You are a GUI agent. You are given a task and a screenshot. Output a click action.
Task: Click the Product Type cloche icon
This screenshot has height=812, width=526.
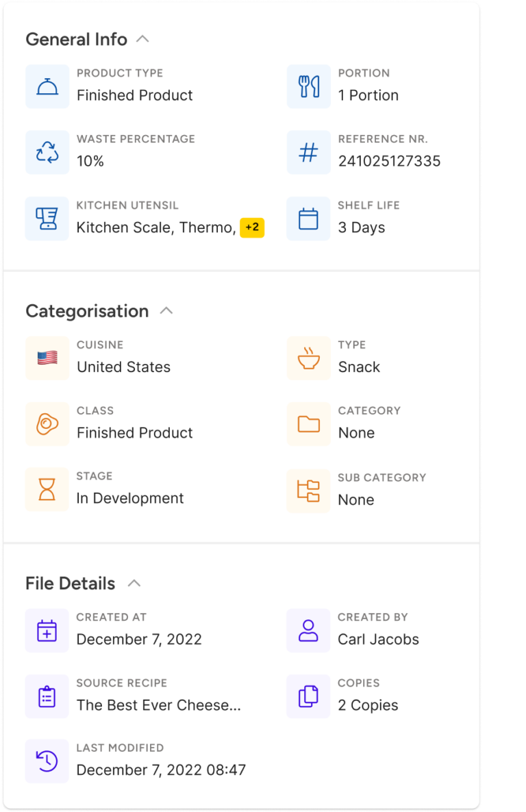click(x=47, y=86)
